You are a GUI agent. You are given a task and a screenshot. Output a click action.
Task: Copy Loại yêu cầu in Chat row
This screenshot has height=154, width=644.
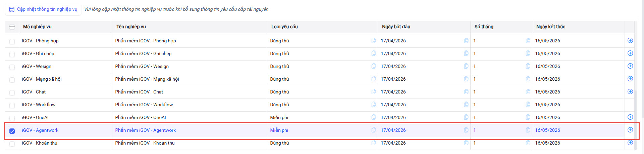click(374, 91)
